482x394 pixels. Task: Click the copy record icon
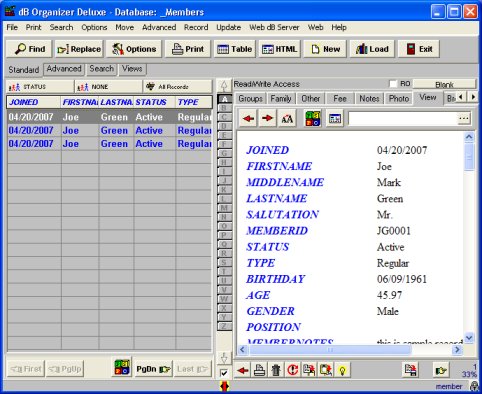pos(309,370)
